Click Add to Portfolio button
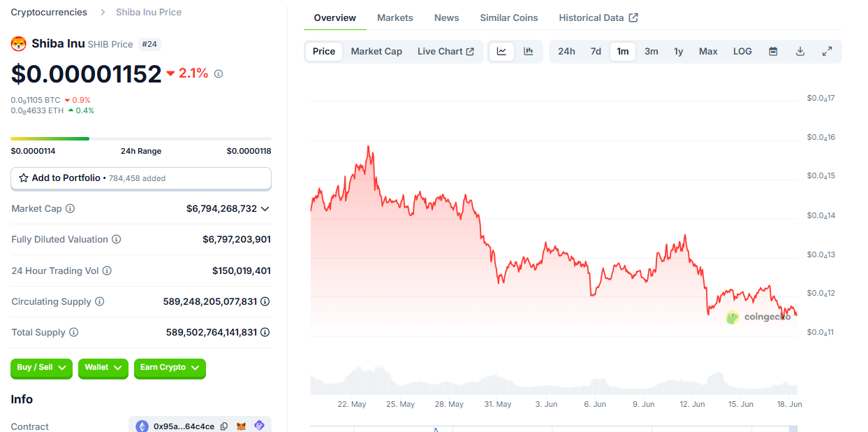This screenshot has width=868, height=432. [141, 178]
